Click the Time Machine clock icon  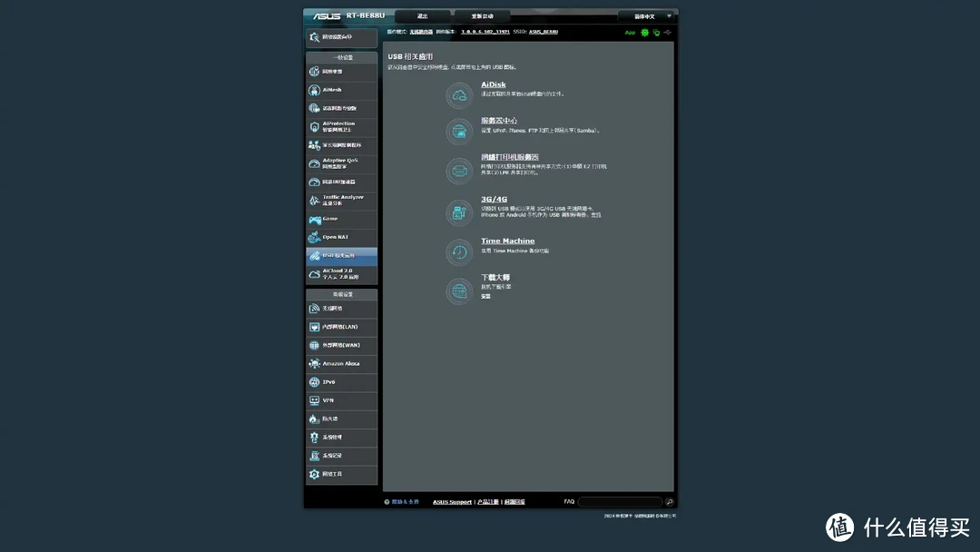459,252
